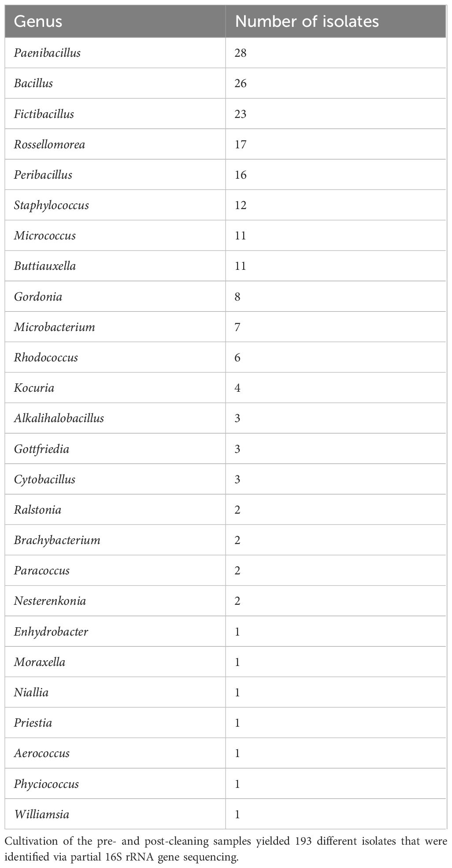Select the Williamsia table entry

click(x=41, y=814)
